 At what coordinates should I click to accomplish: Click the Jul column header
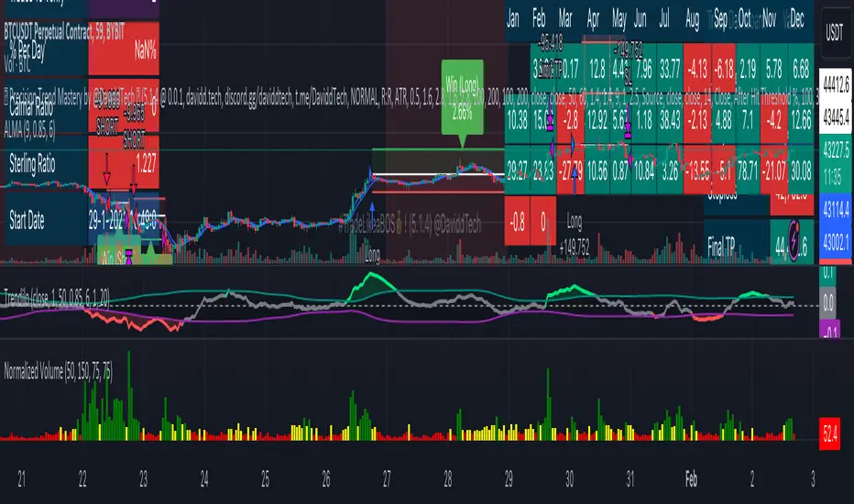[664, 19]
